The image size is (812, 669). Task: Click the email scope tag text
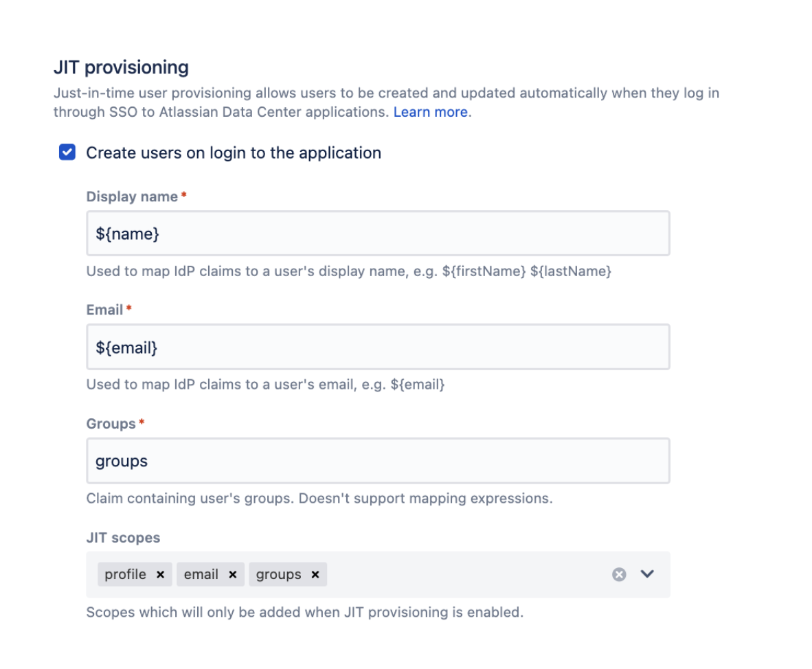201,575
